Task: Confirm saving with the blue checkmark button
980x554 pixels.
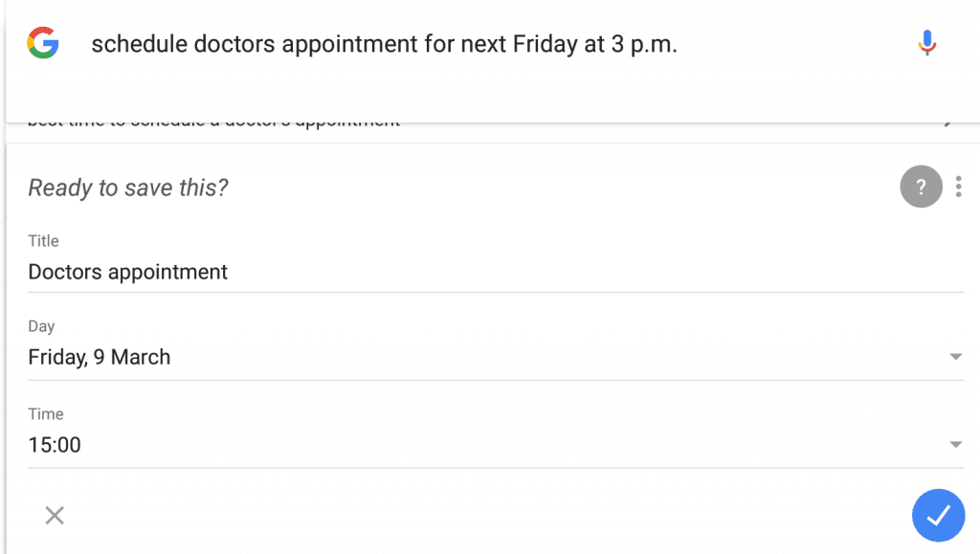Action: tap(938, 516)
